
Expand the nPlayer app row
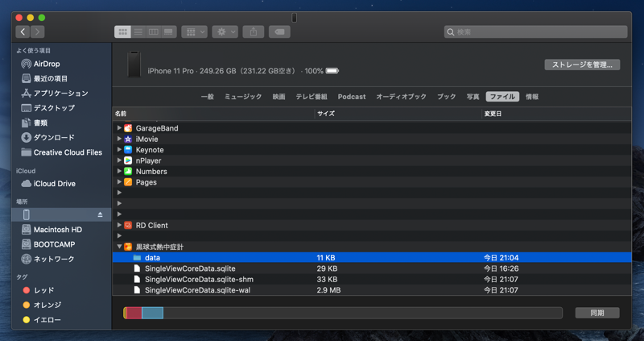click(119, 160)
